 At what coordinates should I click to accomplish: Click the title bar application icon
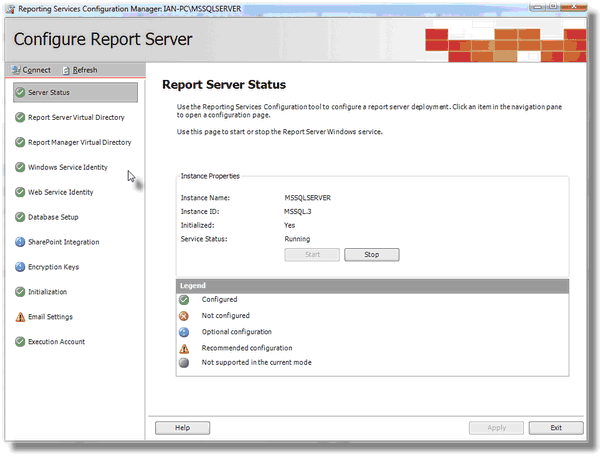click(x=11, y=9)
